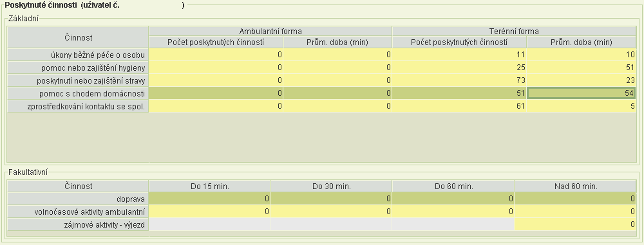
Task: Click terénní count cell showing 61
Action: (x=459, y=106)
